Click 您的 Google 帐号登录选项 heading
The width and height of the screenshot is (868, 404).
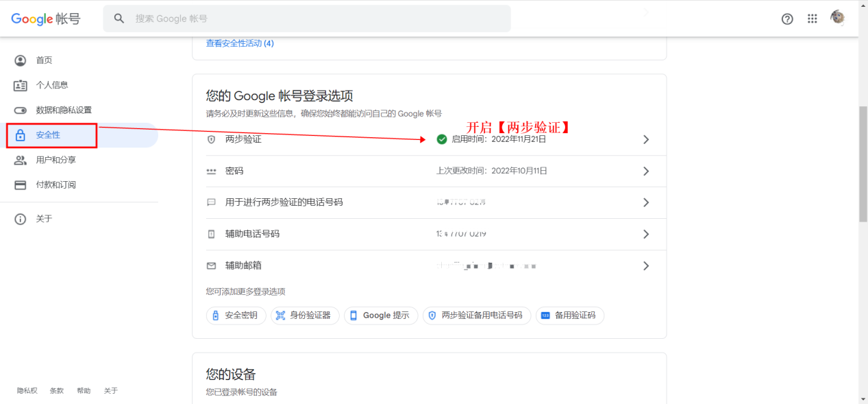[280, 96]
